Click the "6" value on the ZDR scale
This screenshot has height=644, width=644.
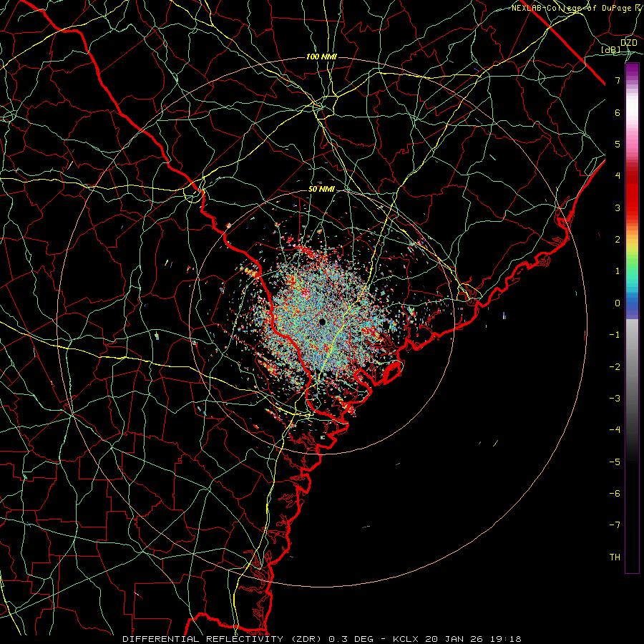[x=618, y=112]
